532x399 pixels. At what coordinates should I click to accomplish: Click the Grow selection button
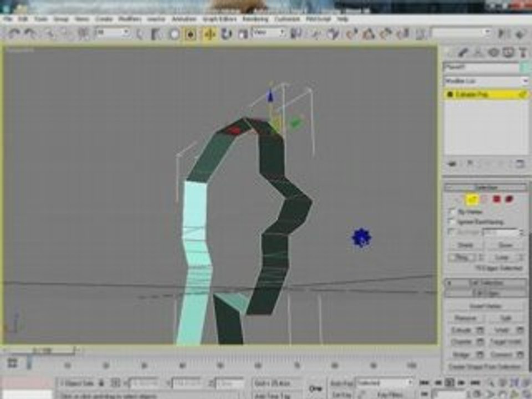coord(505,245)
